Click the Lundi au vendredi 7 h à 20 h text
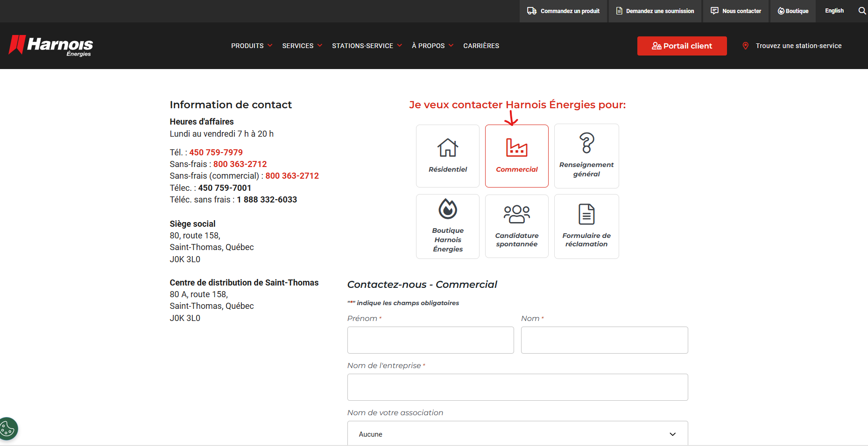 point(221,134)
